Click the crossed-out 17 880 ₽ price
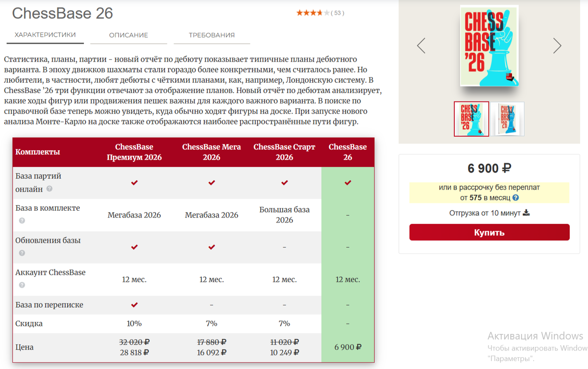The width and height of the screenshot is (588, 369). point(212,342)
